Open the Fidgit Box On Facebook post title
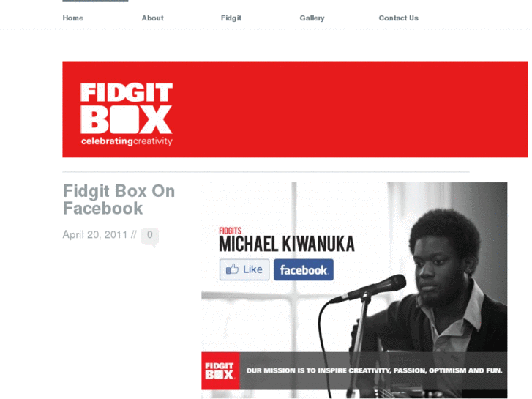Screen dimensions: 532x399 tap(119, 199)
